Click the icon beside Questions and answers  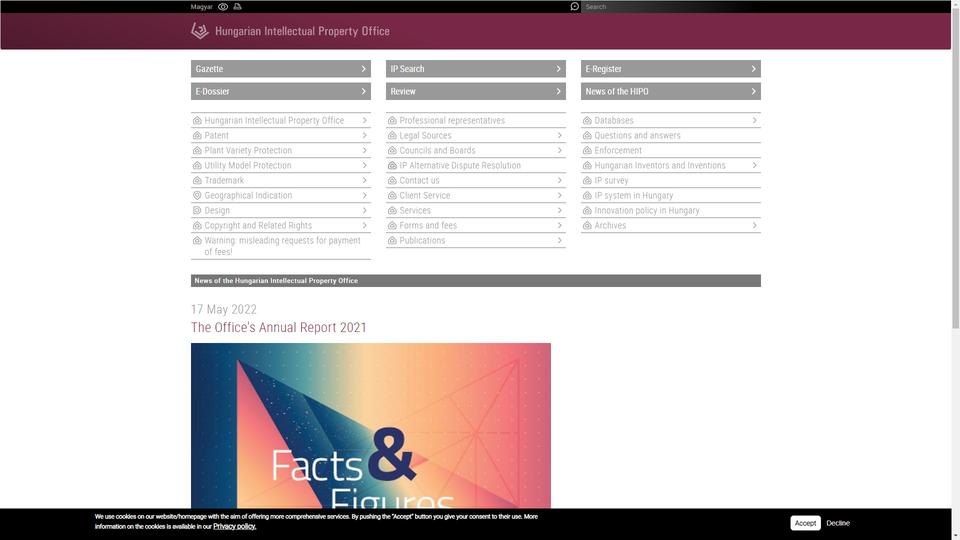(x=587, y=135)
